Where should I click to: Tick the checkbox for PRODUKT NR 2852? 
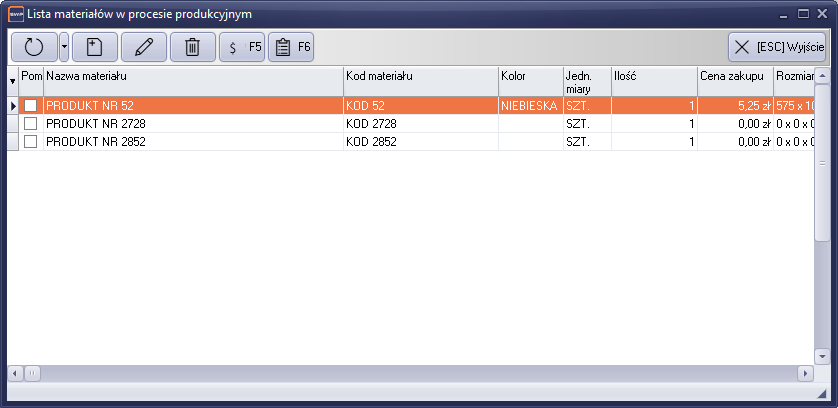[x=31, y=141]
